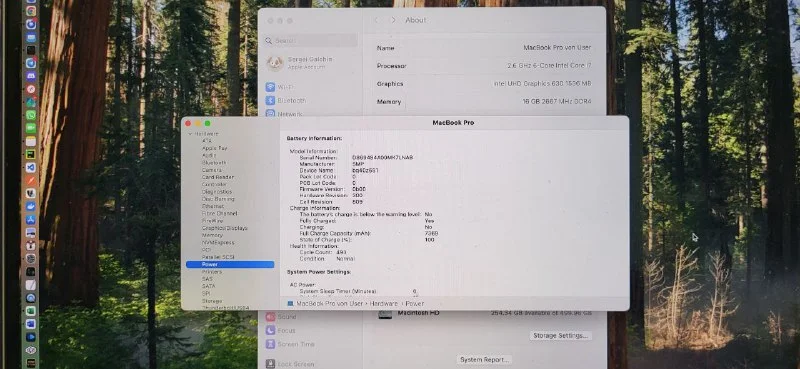The image size is (800, 369).
Task: Click the Condition value 'Normal'
Action: (x=345, y=259)
